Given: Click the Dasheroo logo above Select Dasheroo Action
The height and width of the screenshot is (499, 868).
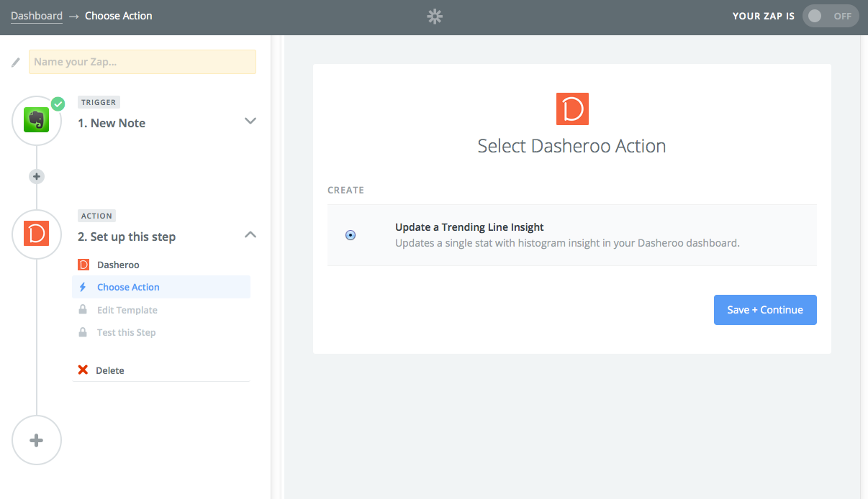Looking at the screenshot, I should pos(572,109).
